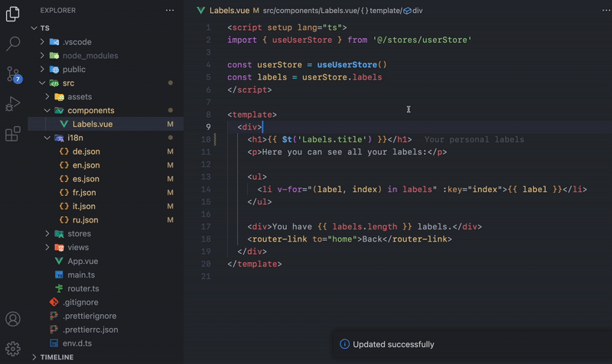Expand the views folder chevron

pyautogui.click(x=47, y=247)
